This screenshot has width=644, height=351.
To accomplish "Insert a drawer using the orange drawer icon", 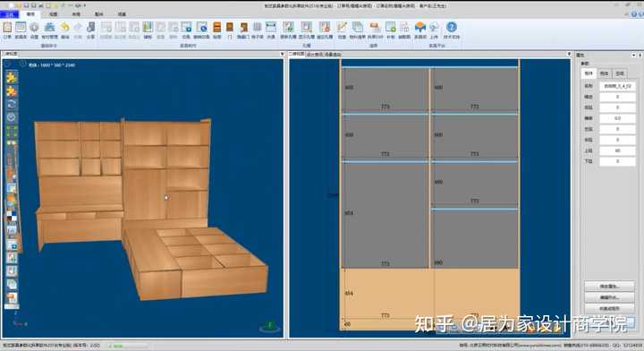I will coord(216,28).
